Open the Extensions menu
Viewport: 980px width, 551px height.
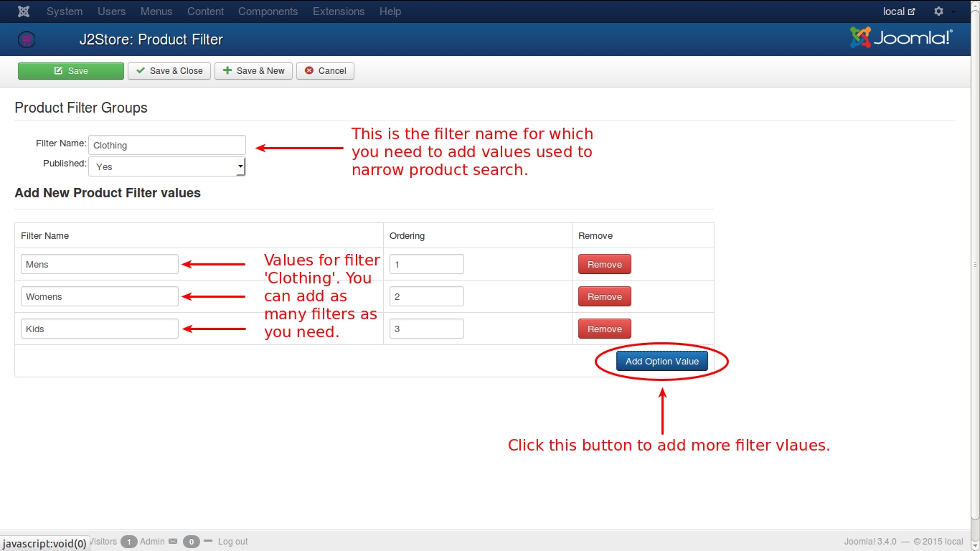coord(339,11)
